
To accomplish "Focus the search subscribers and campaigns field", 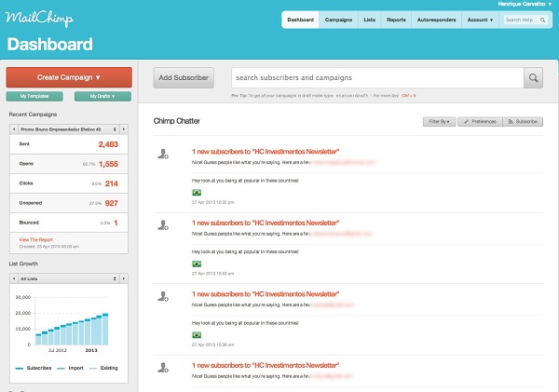I will click(x=377, y=77).
